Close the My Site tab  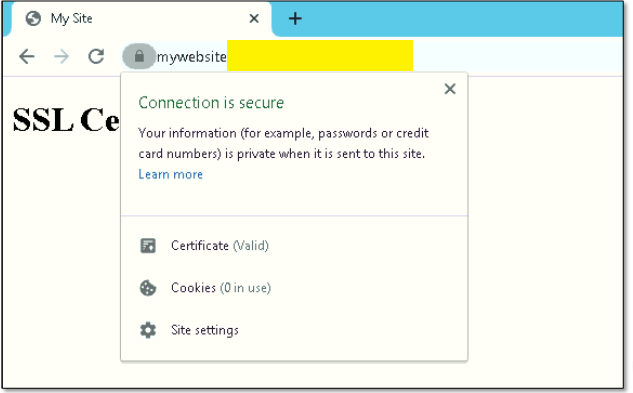(254, 19)
